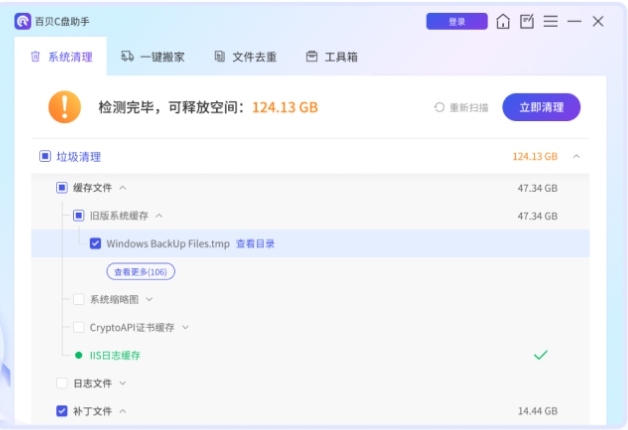Click the orange warning exclamation icon

[64, 107]
